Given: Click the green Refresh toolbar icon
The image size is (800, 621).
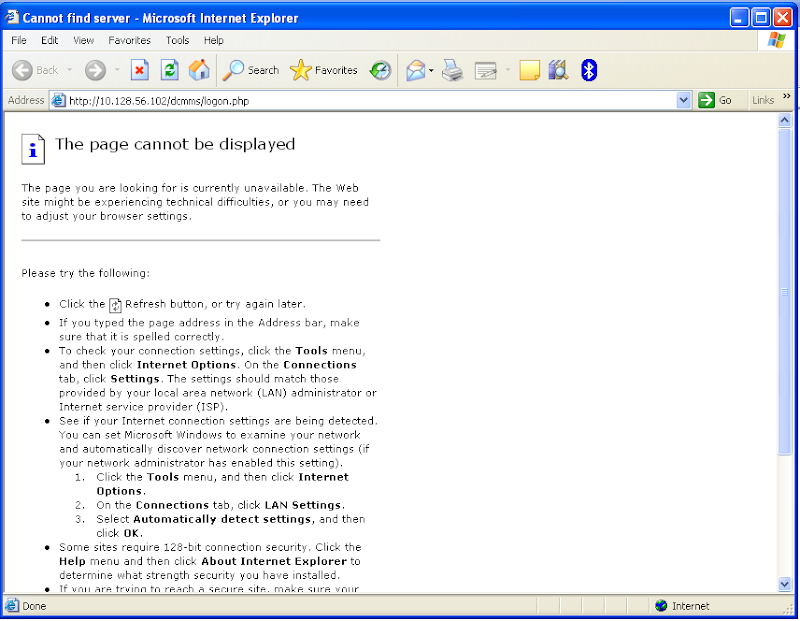Looking at the screenshot, I should click(169, 70).
